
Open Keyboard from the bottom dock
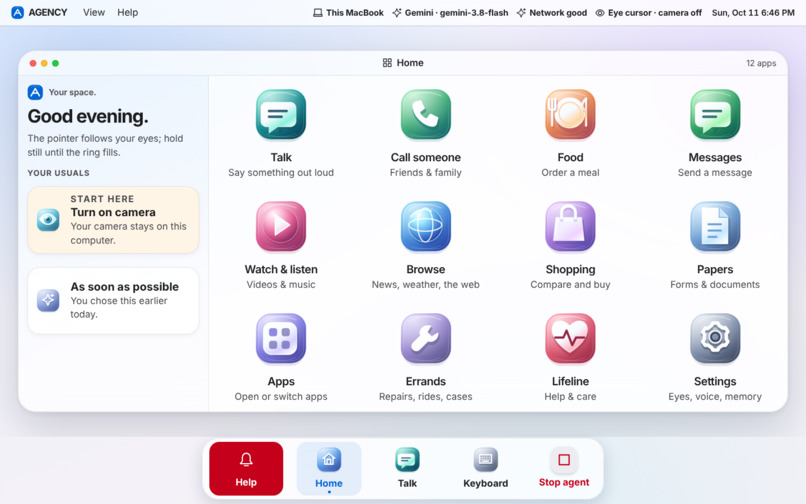point(485,469)
